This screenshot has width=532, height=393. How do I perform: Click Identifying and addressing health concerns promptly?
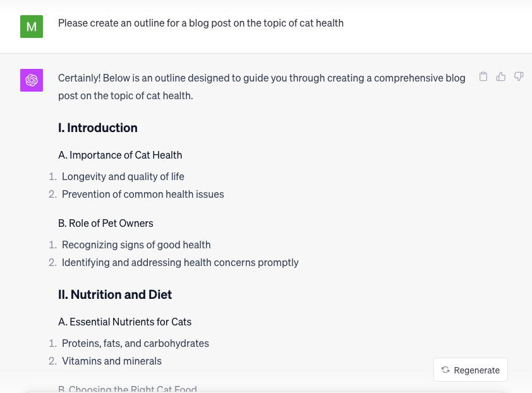click(180, 262)
